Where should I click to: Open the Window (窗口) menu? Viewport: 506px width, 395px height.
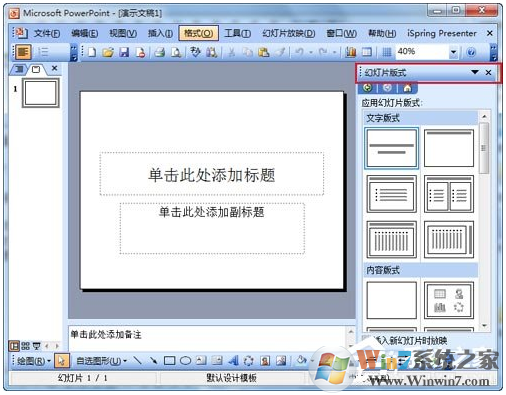coord(341,33)
